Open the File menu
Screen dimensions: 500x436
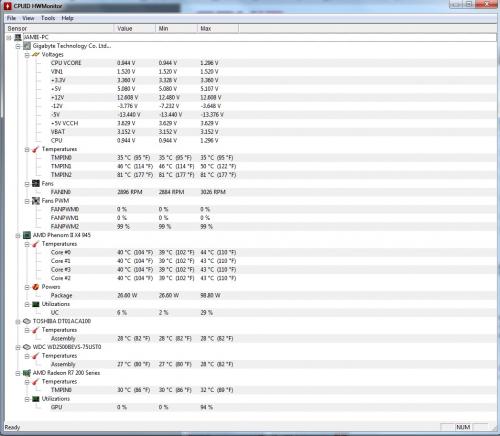tap(11, 18)
